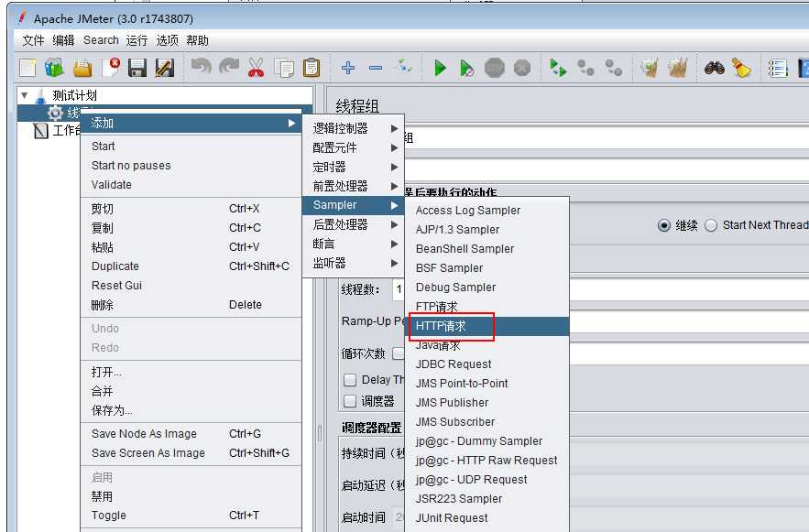Select Toggle in context menu

[191, 515]
